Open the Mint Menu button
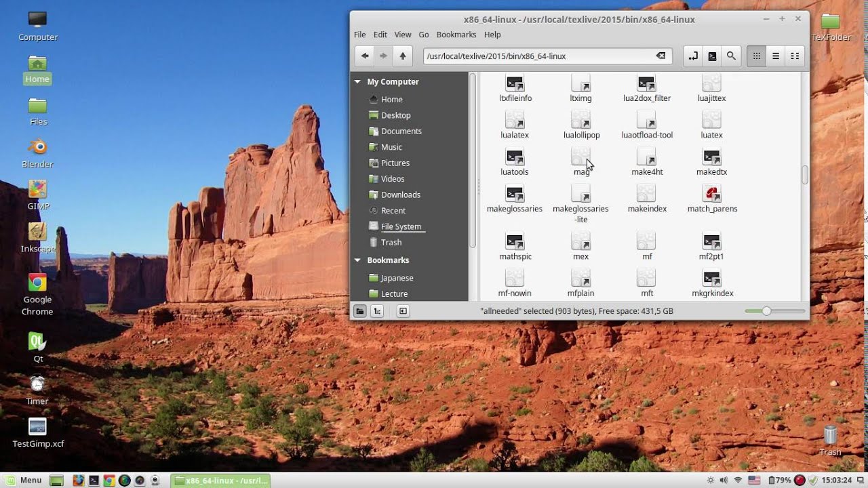Image resolution: width=868 pixels, height=488 pixels. point(24,480)
